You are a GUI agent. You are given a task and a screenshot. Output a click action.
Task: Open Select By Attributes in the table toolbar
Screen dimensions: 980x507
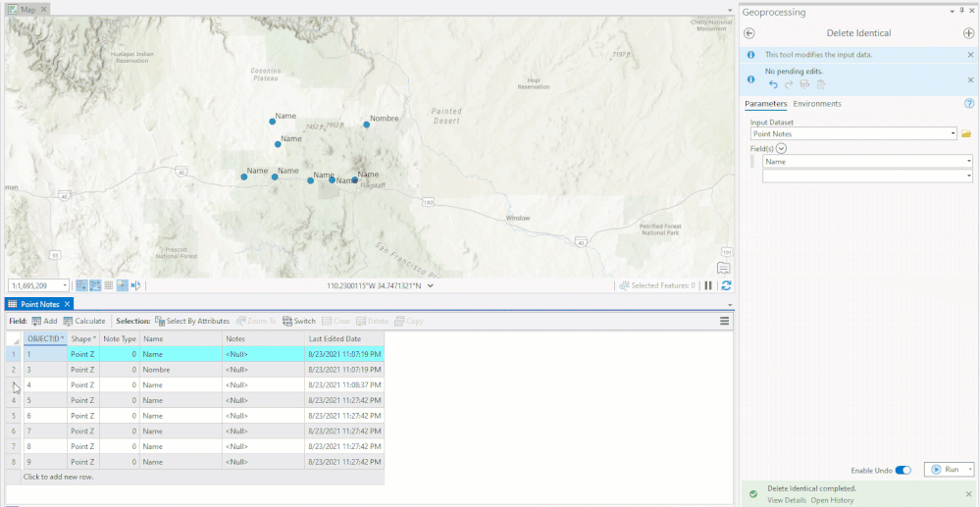coord(192,321)
